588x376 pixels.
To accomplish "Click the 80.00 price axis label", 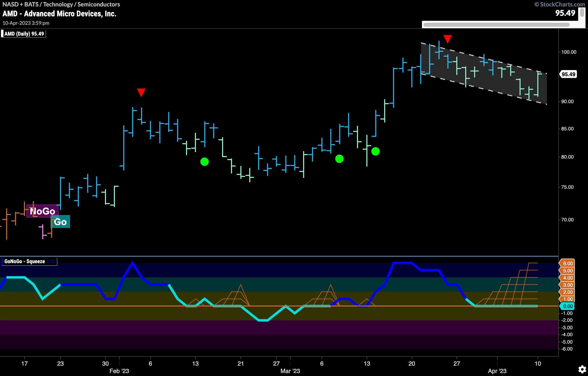I will 567,157.
